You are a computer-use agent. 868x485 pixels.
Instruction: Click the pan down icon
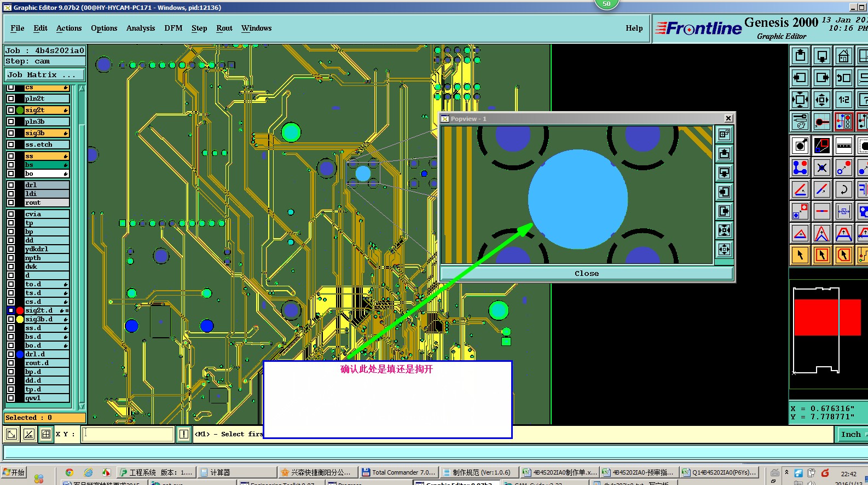click(x=822, y=56)
